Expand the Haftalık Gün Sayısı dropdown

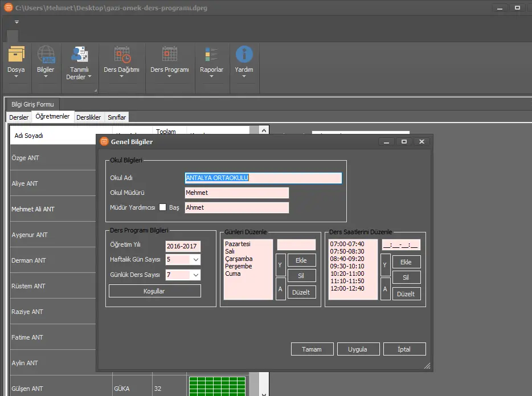point(196,260)
